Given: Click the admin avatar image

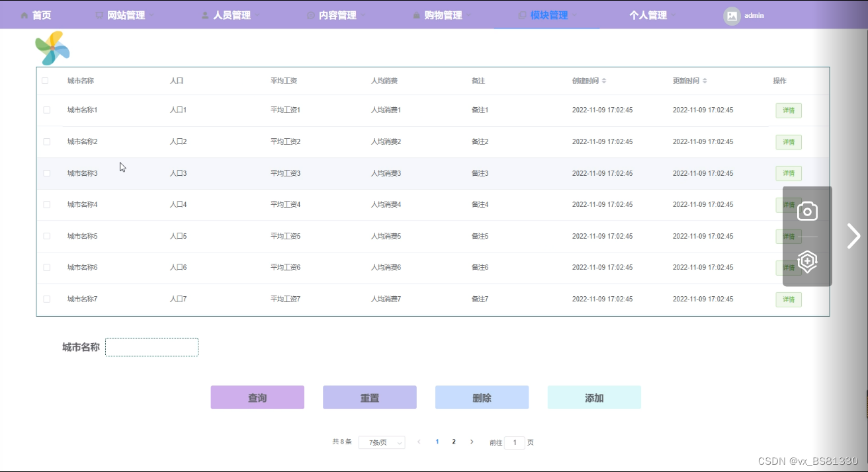Looking at the screenshot, I should coord(732,16).
